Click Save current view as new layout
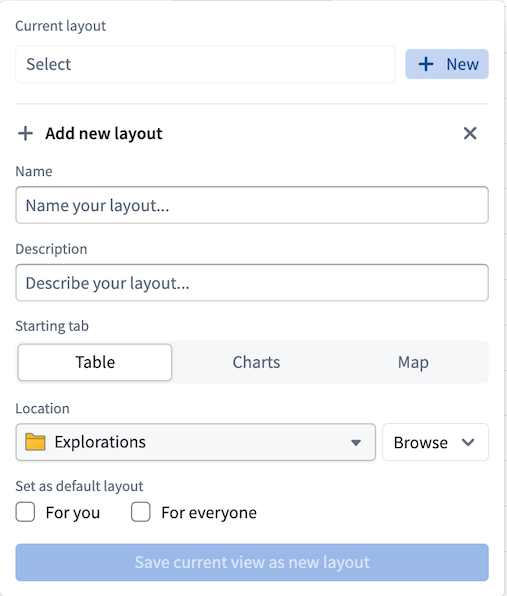 [x=252, y=562]
